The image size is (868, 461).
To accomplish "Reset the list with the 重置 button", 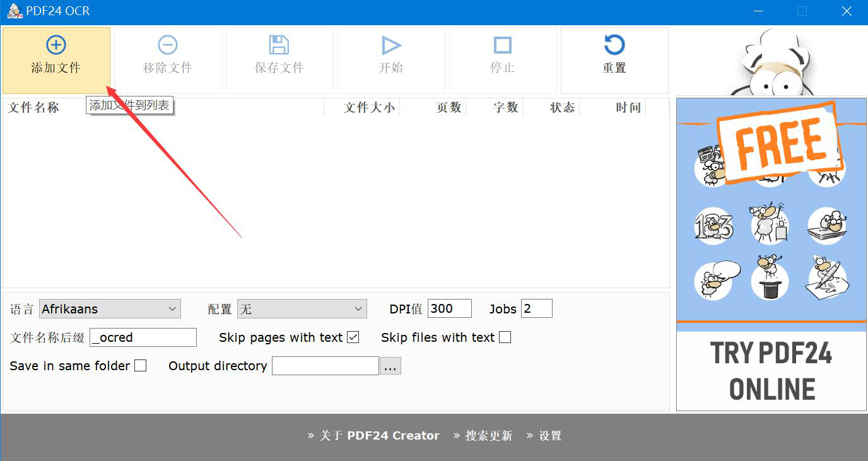I will click(614, 60).
